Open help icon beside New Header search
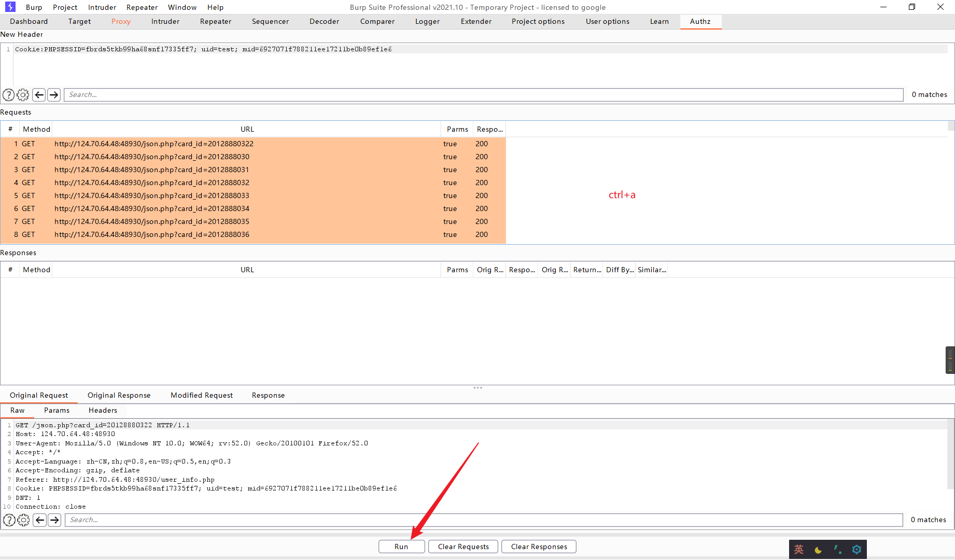Viewport: 955px width, 560px height. [9, 95]
